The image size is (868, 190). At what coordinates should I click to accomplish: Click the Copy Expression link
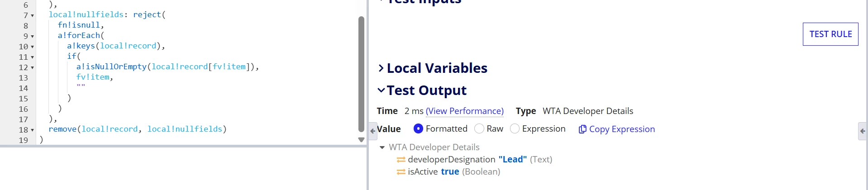(622, 129)
